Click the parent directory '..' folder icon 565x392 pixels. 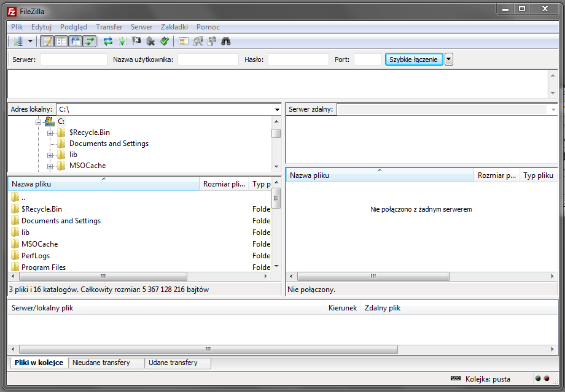pyautogui.click(x=15, y=197)
